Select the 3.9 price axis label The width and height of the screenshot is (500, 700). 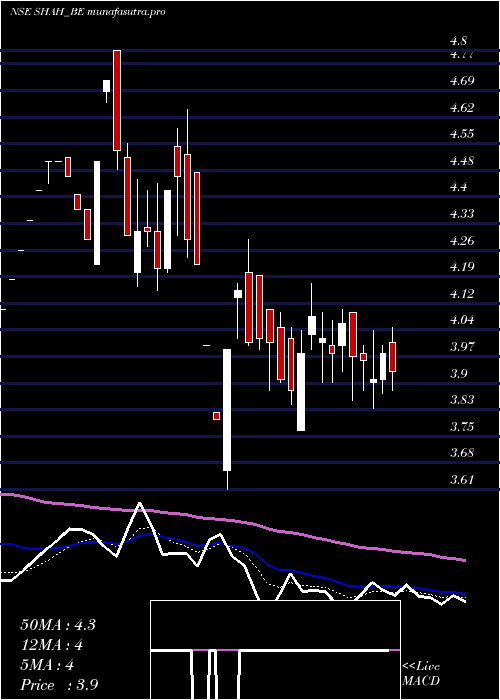[x=458, y=374]
